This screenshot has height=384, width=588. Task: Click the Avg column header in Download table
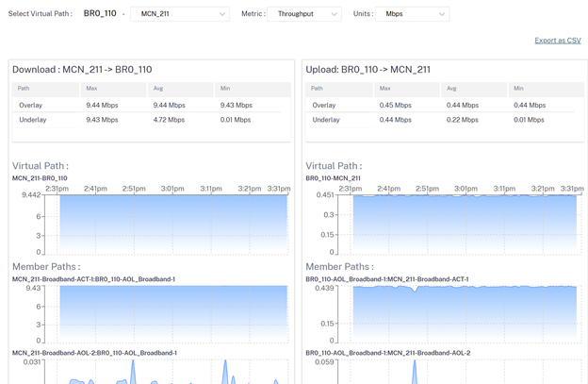click(x=181, y=89)
